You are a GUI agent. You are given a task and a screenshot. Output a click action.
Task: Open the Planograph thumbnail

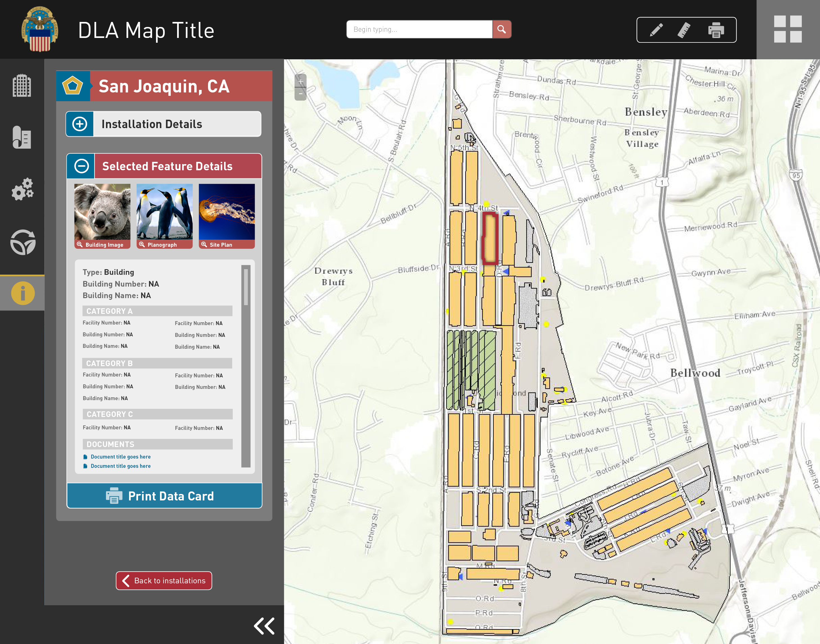[x=164, y=216]
